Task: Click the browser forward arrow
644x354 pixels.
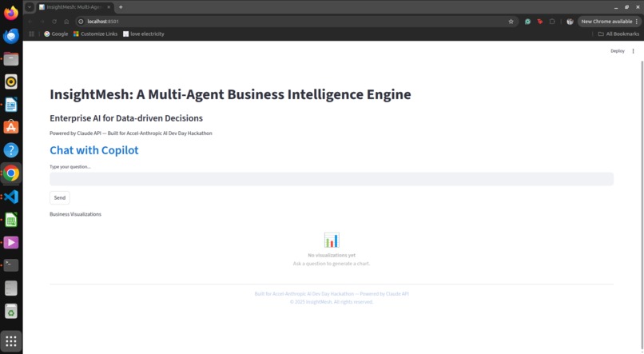Action: pos(42,22)
